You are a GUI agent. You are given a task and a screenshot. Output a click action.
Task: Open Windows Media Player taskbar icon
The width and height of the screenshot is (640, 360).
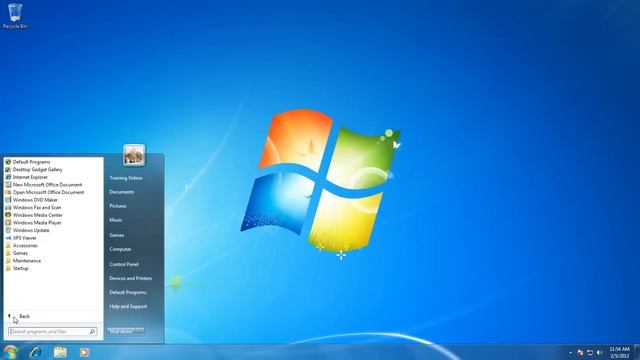[x=84, y=352]
